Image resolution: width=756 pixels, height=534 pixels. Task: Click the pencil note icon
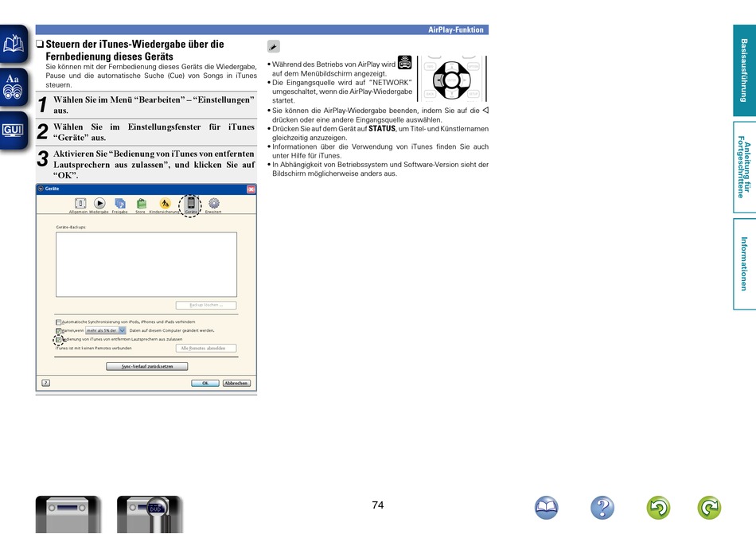[274, 46]
